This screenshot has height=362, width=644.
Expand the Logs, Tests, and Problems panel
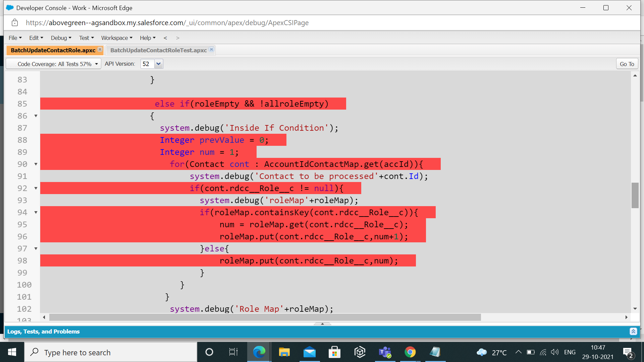pos(633,331)
